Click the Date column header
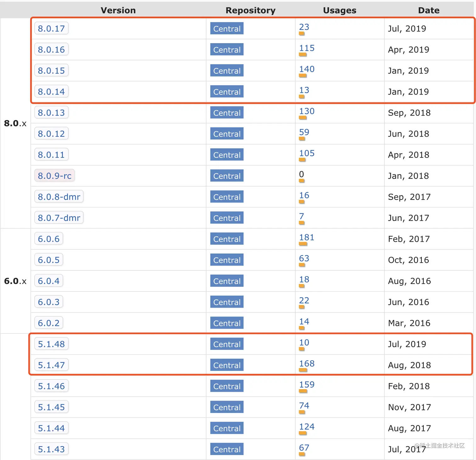This screenshot has height=460, width=476. [x=429, y=10]
